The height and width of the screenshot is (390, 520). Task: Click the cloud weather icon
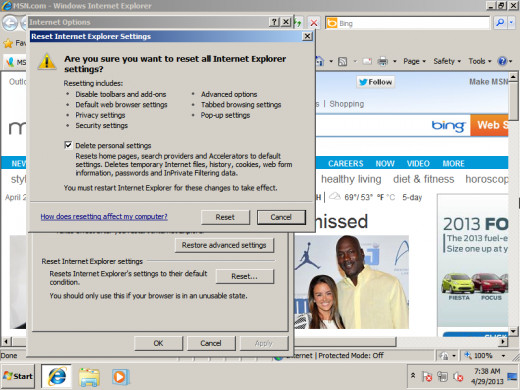(x=335, y=196)
